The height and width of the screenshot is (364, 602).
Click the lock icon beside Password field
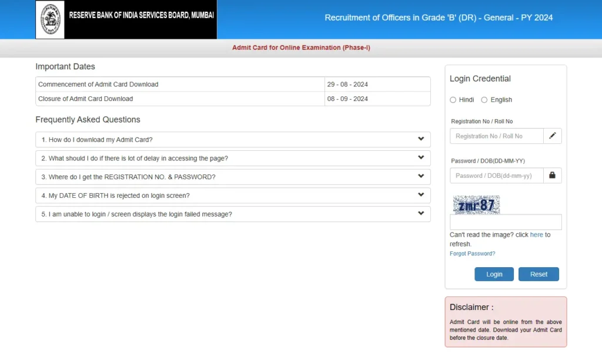pos(552,176)
